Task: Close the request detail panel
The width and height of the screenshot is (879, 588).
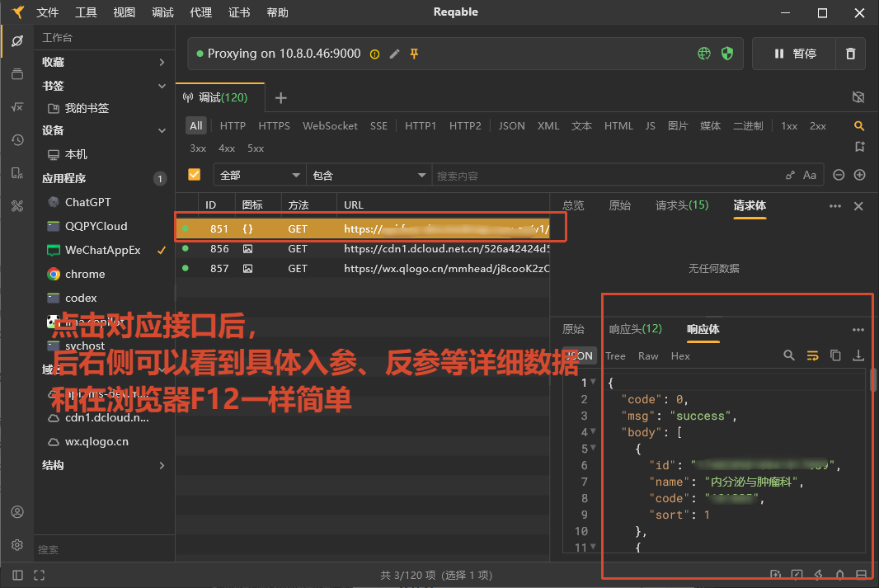Action: [x=858, y=206]
